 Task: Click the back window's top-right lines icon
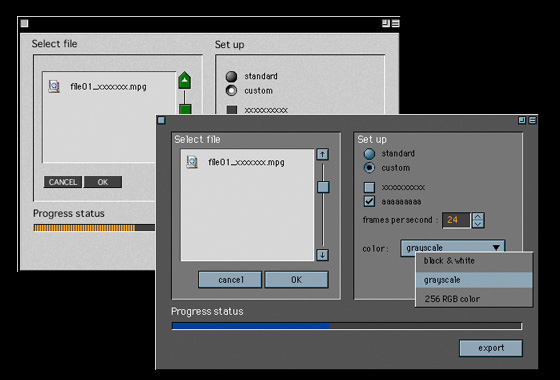395,23
